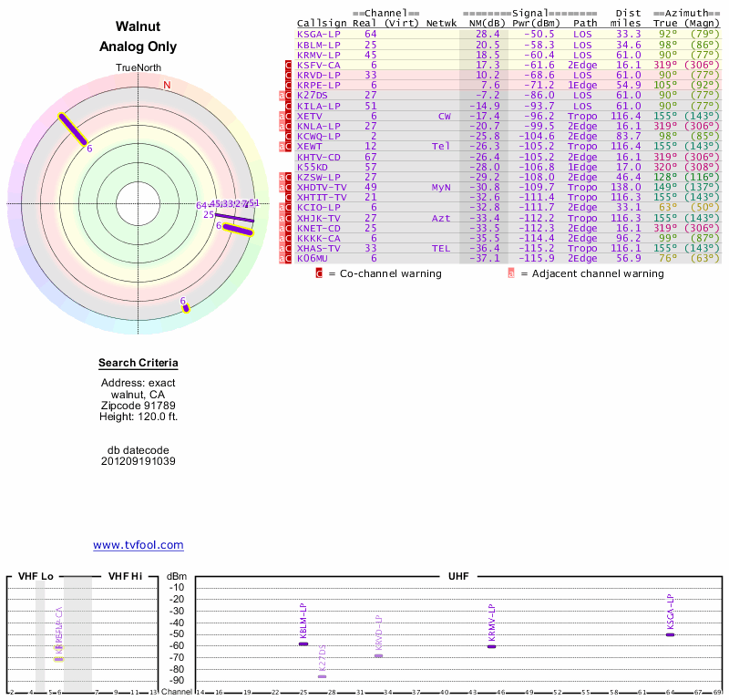This screenshot has height=700, width=729.
Task: Click the co-channel warning icon beside KSFV-CA
Action: [x=289, y=66]
